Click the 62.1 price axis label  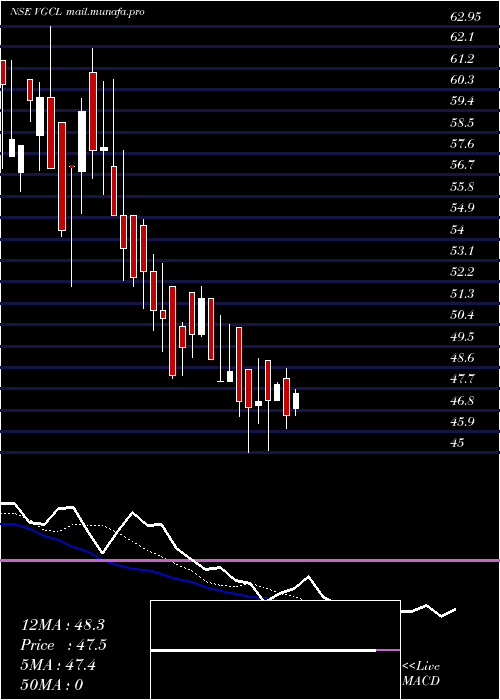(462, 37)
